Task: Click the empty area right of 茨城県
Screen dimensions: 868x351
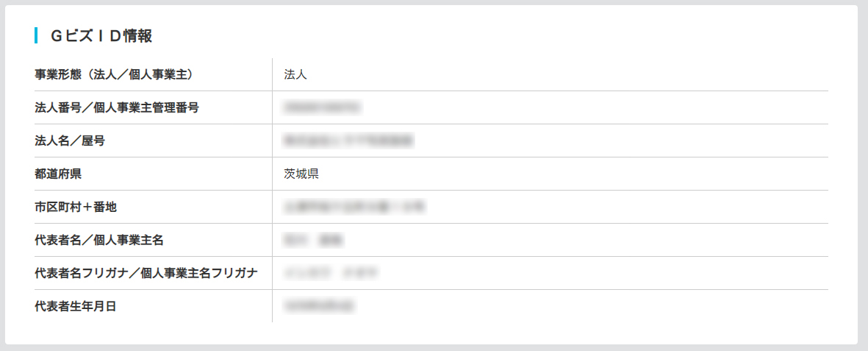Action: click(x=573, y=174)
